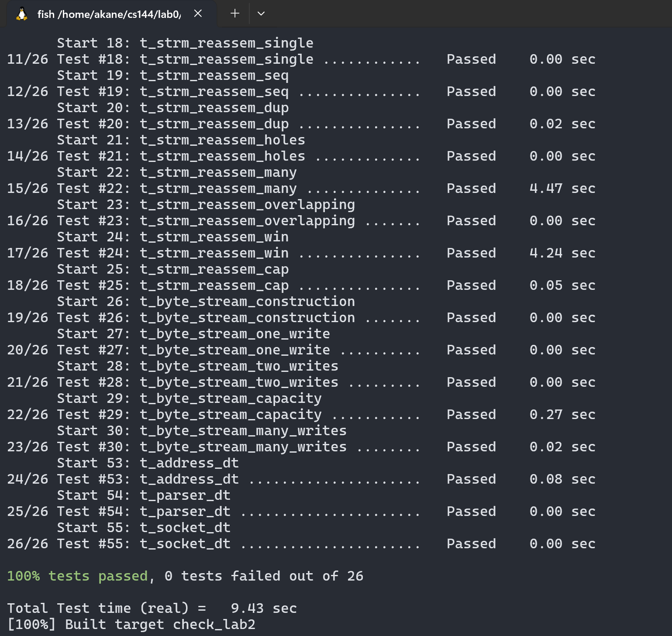The width and height of the screenshot is (672, 636).
Task: Click 'Test #18: t_strm_reassem_single' line
Action: (x=301, y=59)
